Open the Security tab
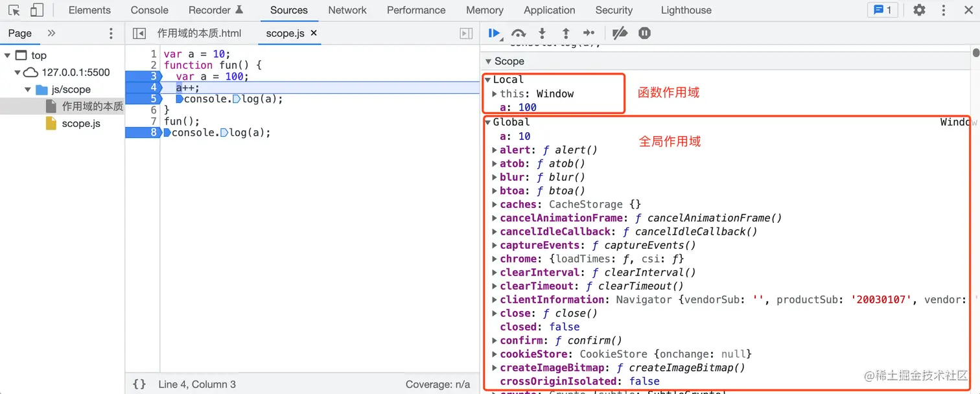980x394 pixels. click(x=614, y=10)
